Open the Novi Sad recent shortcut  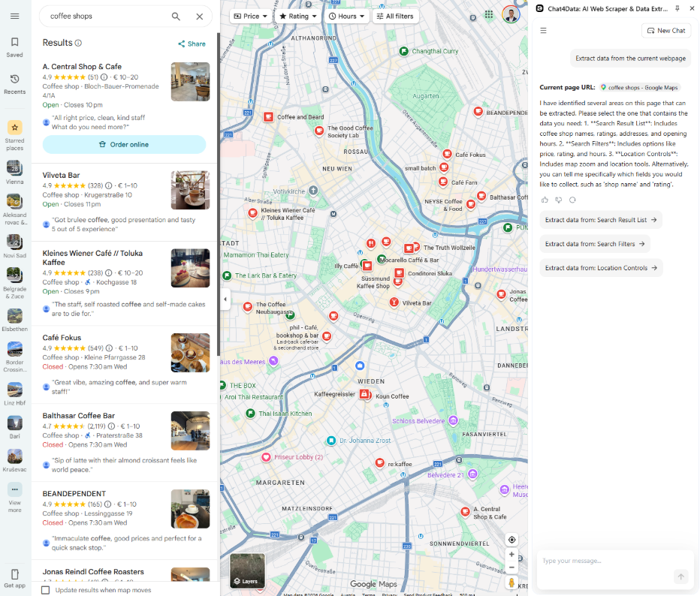pos(15,246)
